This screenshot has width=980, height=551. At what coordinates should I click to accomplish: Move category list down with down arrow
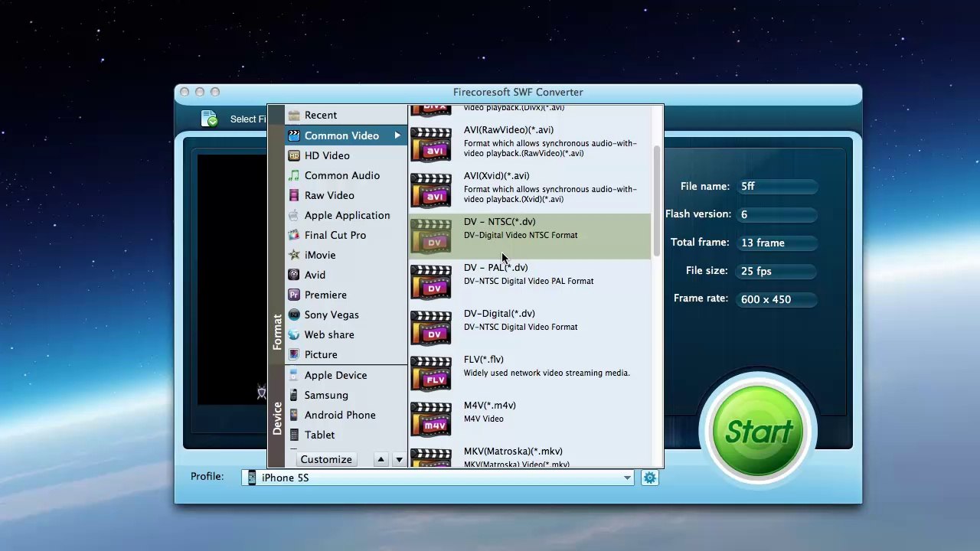coord(399,460)
